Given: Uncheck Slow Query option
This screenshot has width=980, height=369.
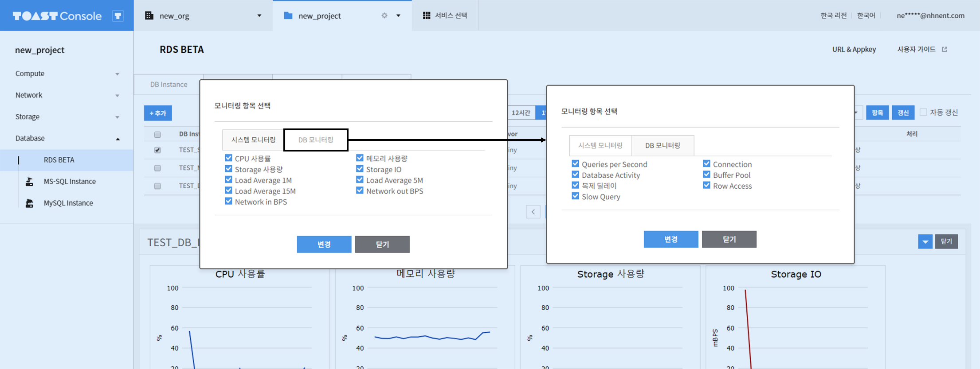Looking at the screenshot, I should click(x=575, y=196).
